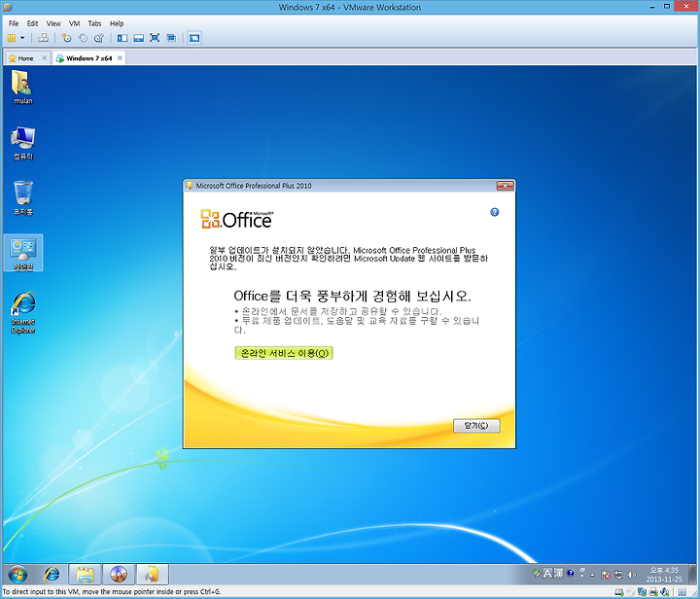
Task: Click the Office dialog title bar text
Action: coord(253,186)
